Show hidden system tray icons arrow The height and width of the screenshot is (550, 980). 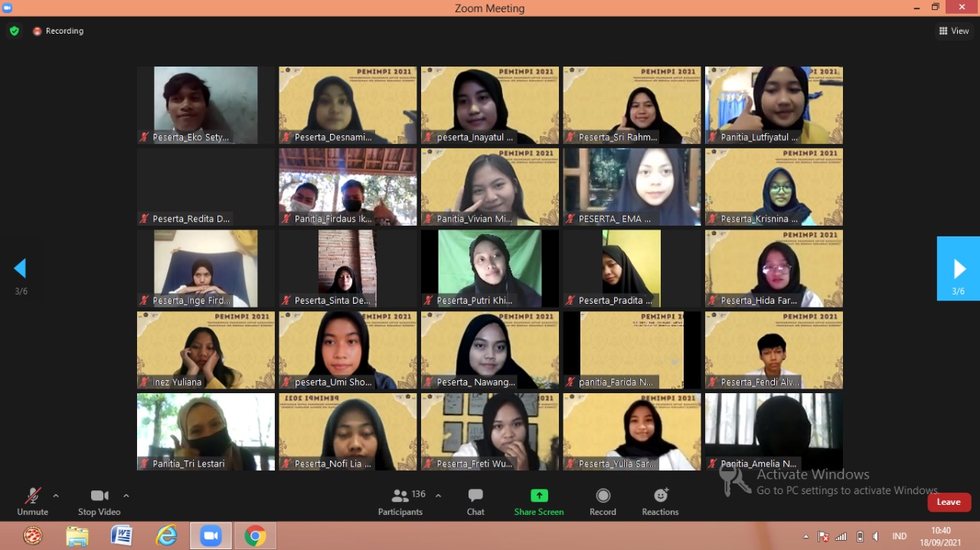click(805, 537)
